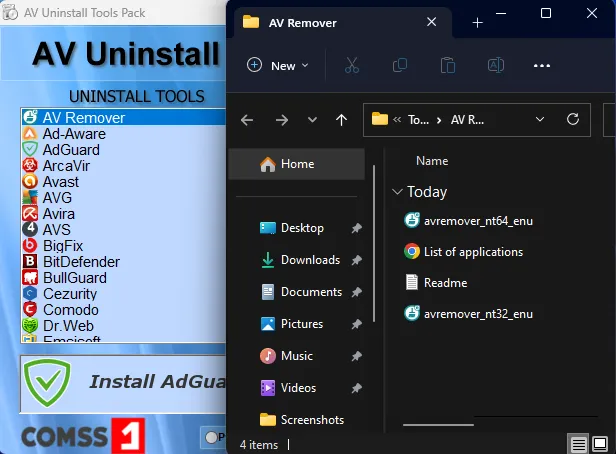Screen dimensions: 616x454
Task: Click the Avast orange logo icon
Action: click(x=30, y=181)
